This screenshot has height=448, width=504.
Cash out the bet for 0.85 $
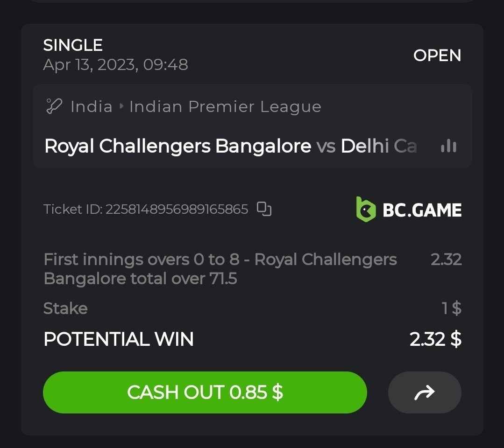[x=205, y=392]
